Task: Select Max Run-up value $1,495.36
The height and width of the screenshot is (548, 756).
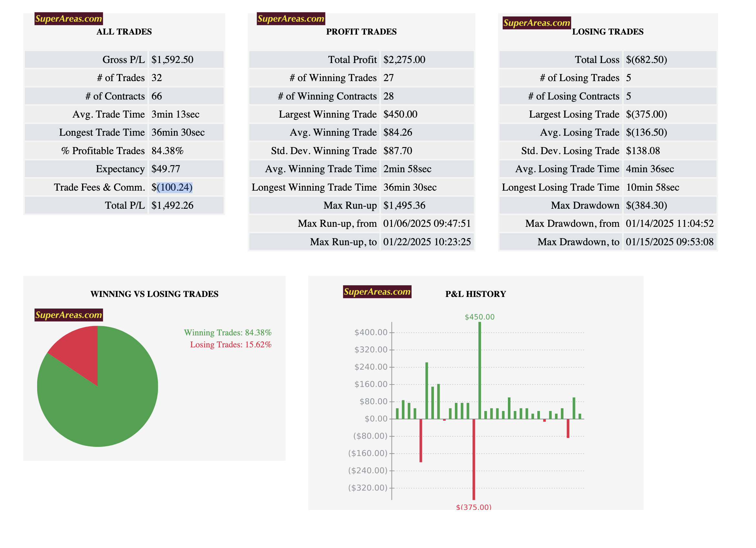Action: click(404, 205)
